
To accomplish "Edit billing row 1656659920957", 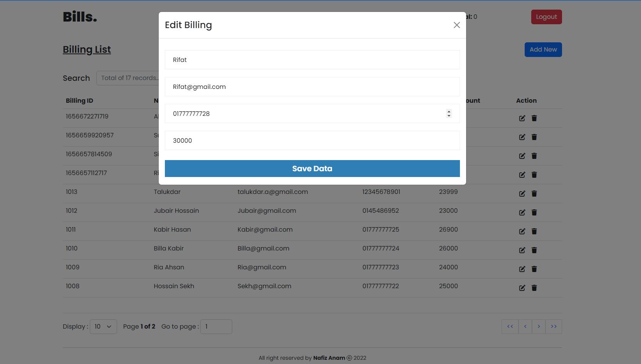I will 522,137.
